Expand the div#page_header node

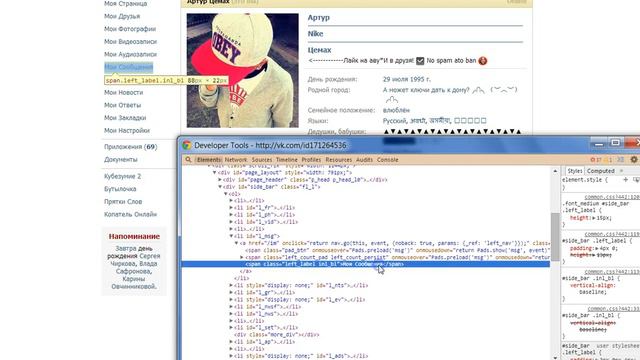click(x=220, y=180)
